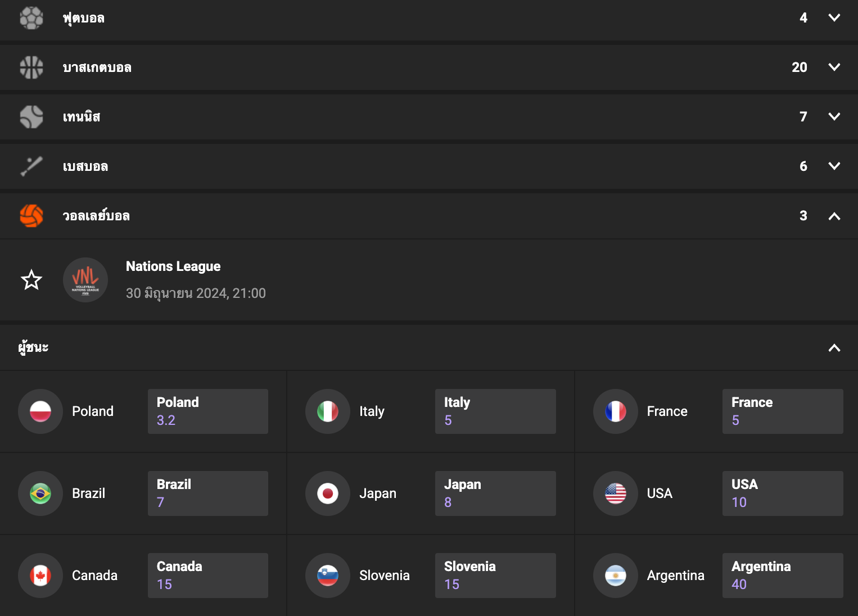Click the baseball bat icon
858x616 pixels.
31,166
